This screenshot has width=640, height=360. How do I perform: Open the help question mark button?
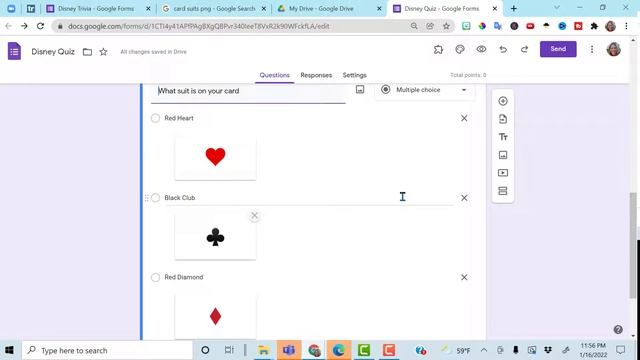(618, 329)
